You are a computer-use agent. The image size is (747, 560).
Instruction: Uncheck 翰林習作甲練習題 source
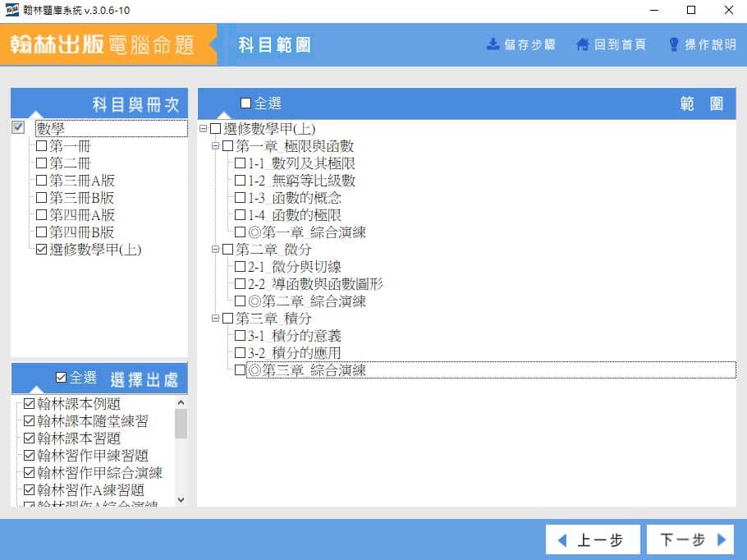point(29,455)
